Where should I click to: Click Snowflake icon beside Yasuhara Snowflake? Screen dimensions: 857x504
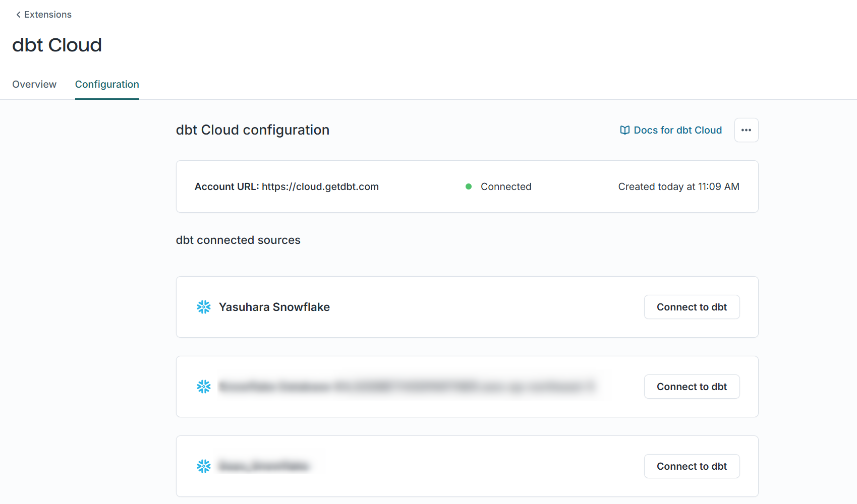click(x=204, y=307)
